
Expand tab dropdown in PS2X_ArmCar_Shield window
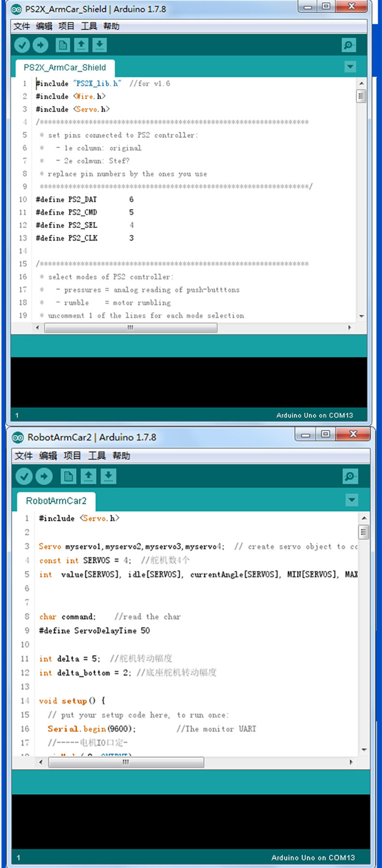click(351, 67)
